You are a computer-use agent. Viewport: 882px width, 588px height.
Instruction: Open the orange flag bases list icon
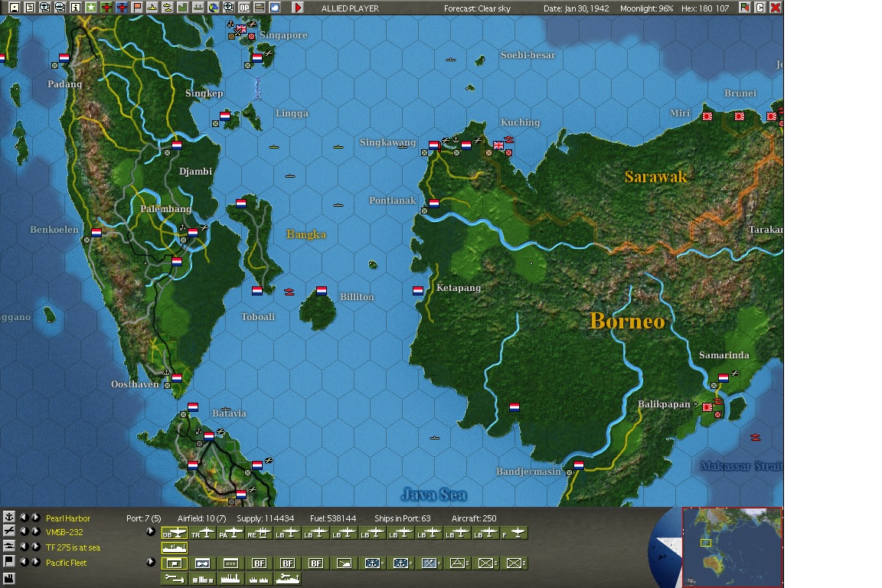(x=137, y=8)
